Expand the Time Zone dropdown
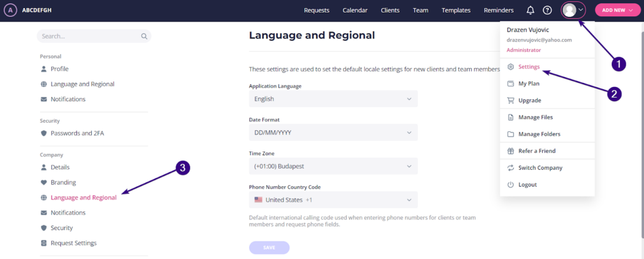 (333, 167)
